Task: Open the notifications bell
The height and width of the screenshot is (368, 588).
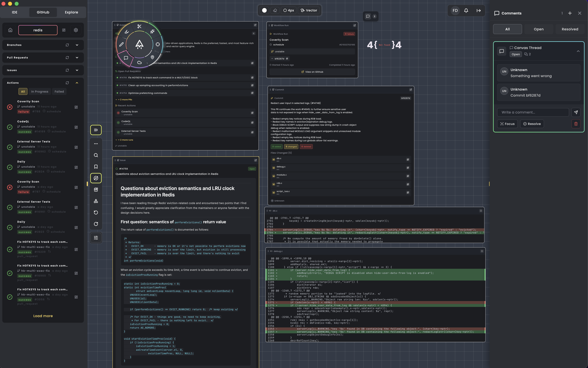Action: pyautogui.click(x=466, y=10)
